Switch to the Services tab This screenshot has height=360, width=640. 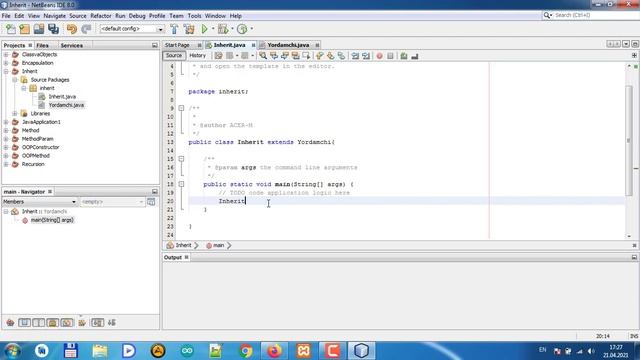[x=72, y=45]
